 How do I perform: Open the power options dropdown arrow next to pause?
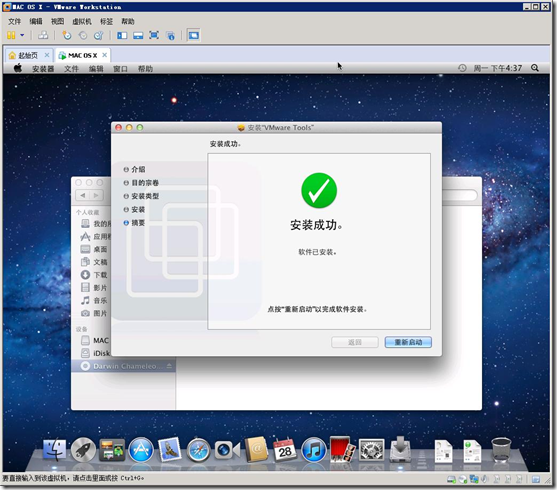click(x=22, y=35)
